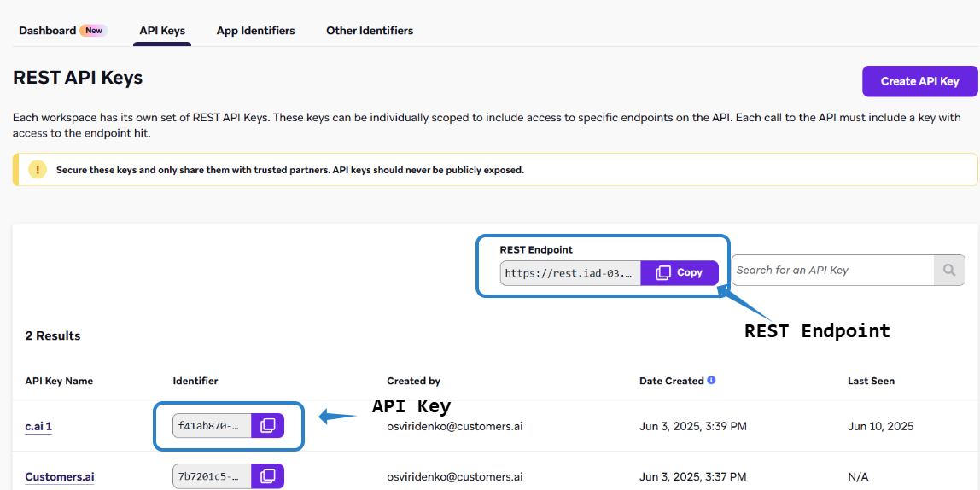Switch to the App Identifiers tab

[255, 30]
